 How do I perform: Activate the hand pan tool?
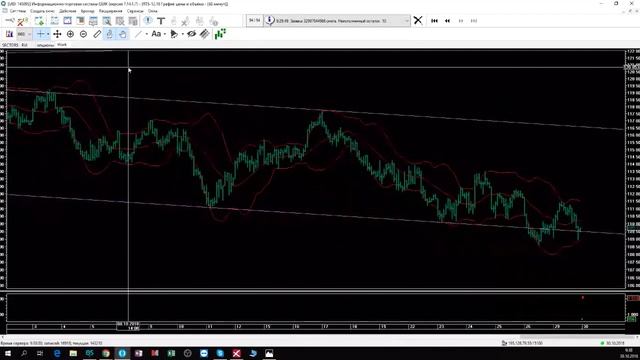point(122,34)
